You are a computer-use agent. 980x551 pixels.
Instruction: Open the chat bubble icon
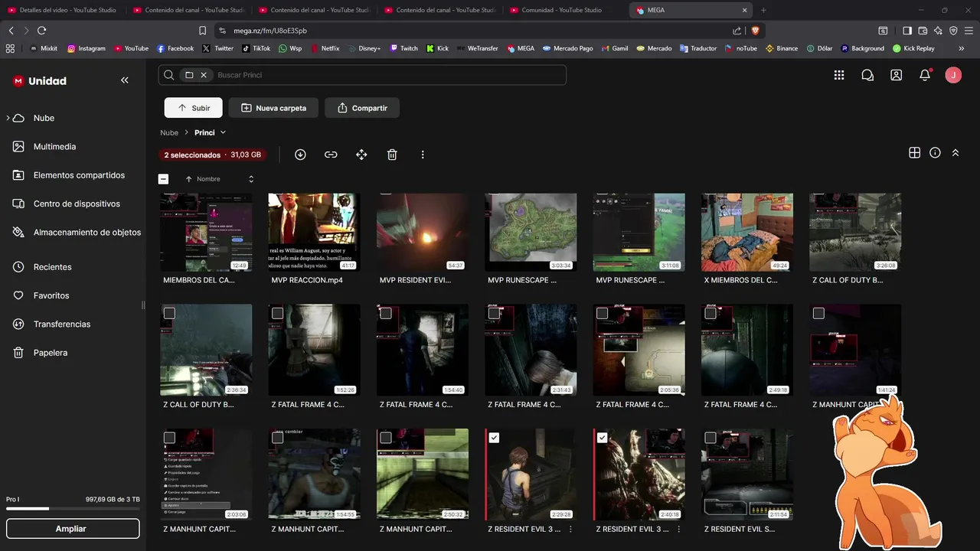[x=867, y=75]
